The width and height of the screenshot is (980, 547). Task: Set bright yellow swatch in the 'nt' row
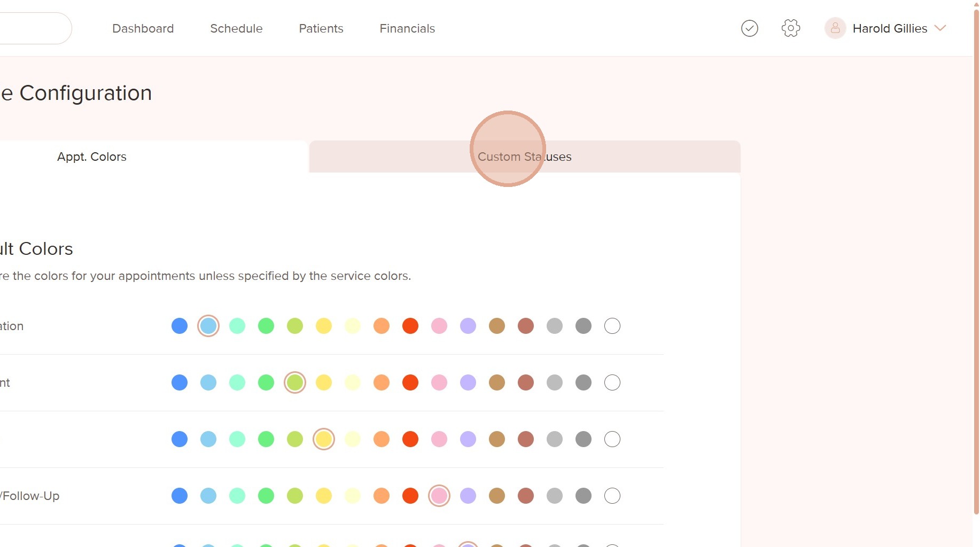324,382
